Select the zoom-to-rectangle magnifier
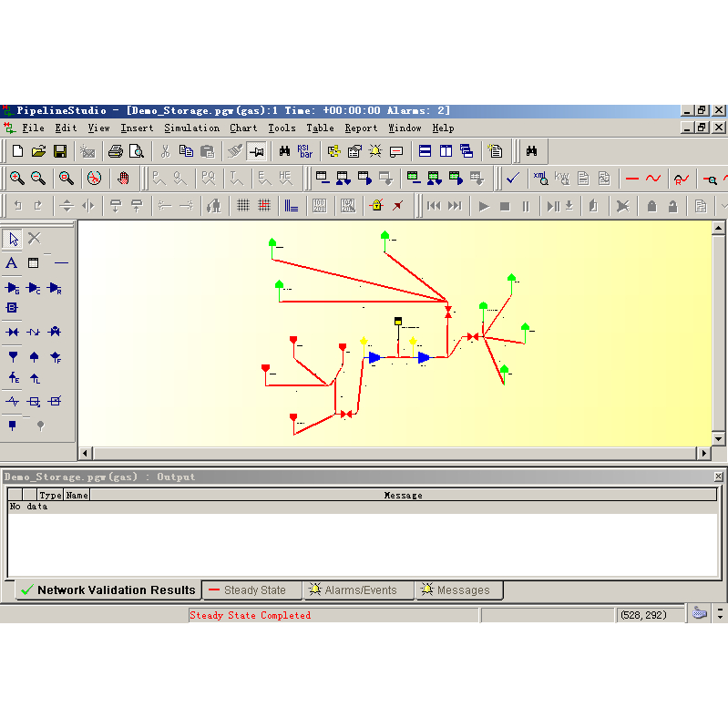 (x=66, y=179)
